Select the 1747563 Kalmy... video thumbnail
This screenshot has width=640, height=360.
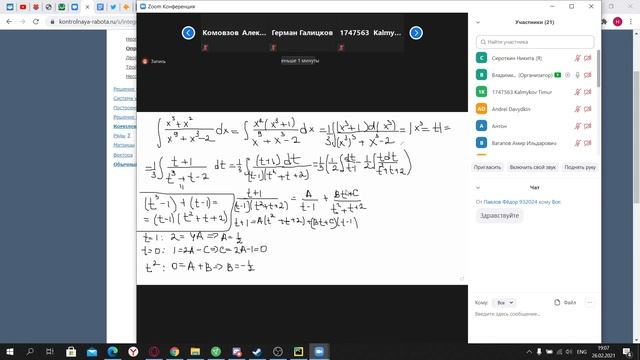(x=370, y=33)
